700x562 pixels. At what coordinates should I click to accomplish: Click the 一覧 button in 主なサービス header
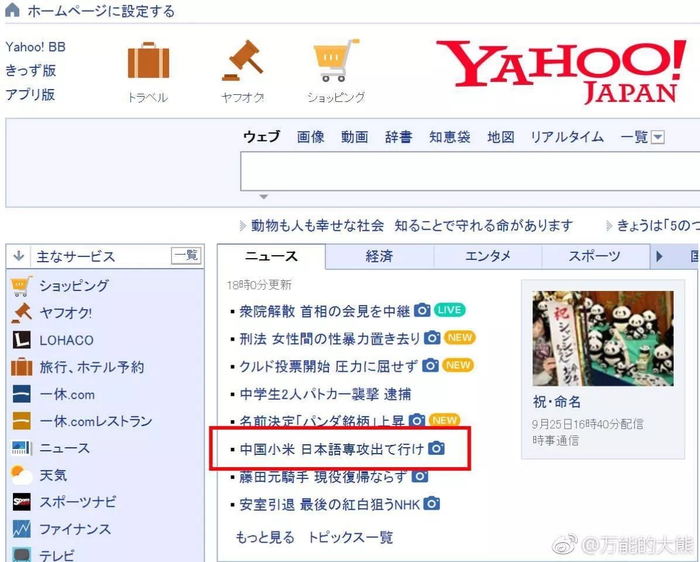coord(186,256)
